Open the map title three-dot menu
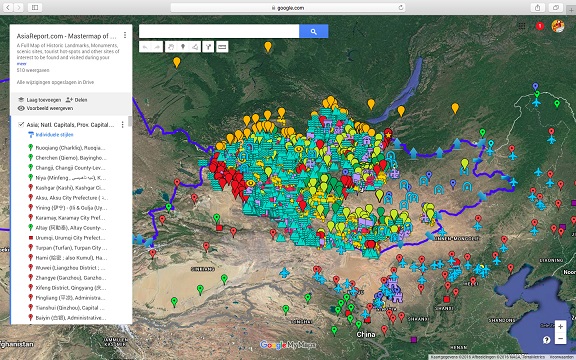Viewport: 576px width, 360px height. point(125,35)
